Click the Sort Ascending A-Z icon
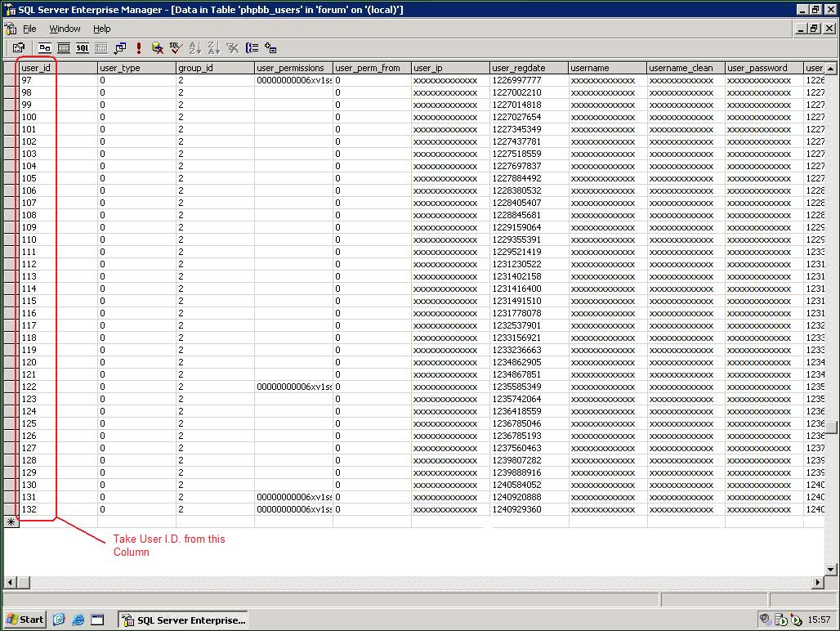This screenshot has height=631, width=840. [194, 48]
